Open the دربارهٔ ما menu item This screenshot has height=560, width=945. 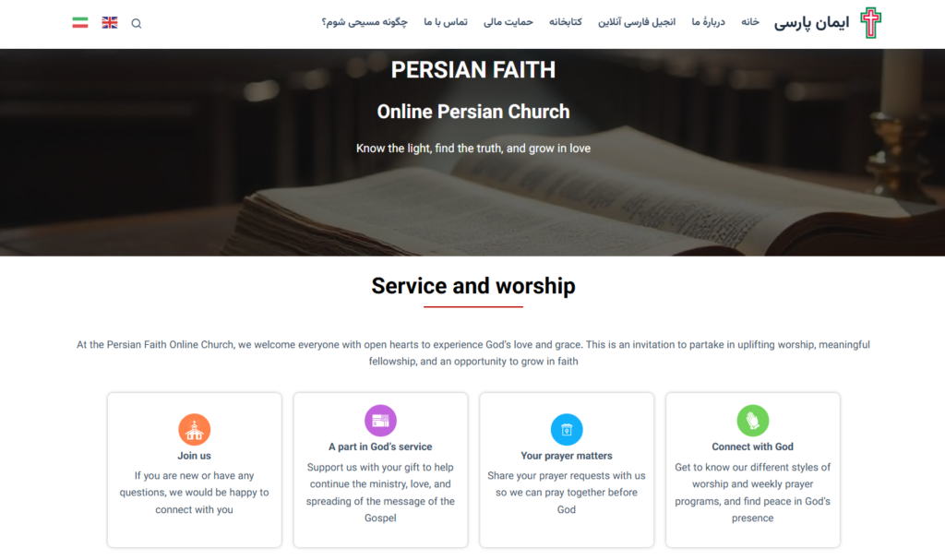(x=709, y=22)
